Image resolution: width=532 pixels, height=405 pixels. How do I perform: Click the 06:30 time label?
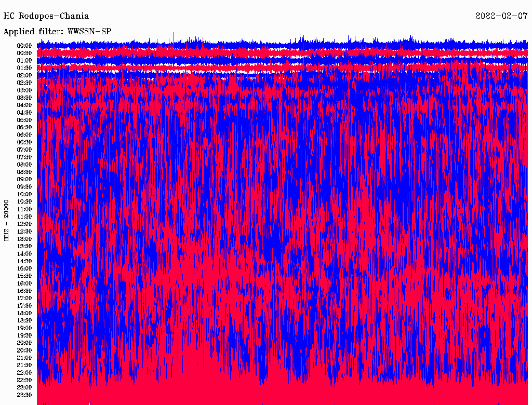point(24,142)
